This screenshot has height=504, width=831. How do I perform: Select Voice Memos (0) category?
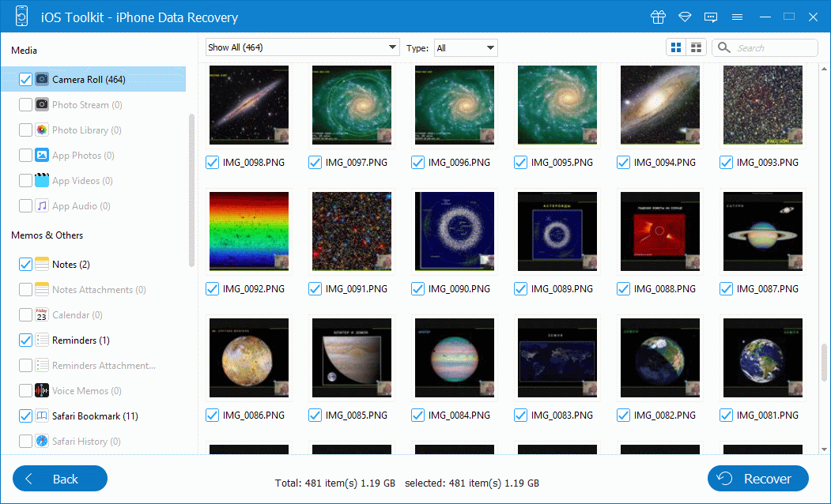click(x=86, y=391)
